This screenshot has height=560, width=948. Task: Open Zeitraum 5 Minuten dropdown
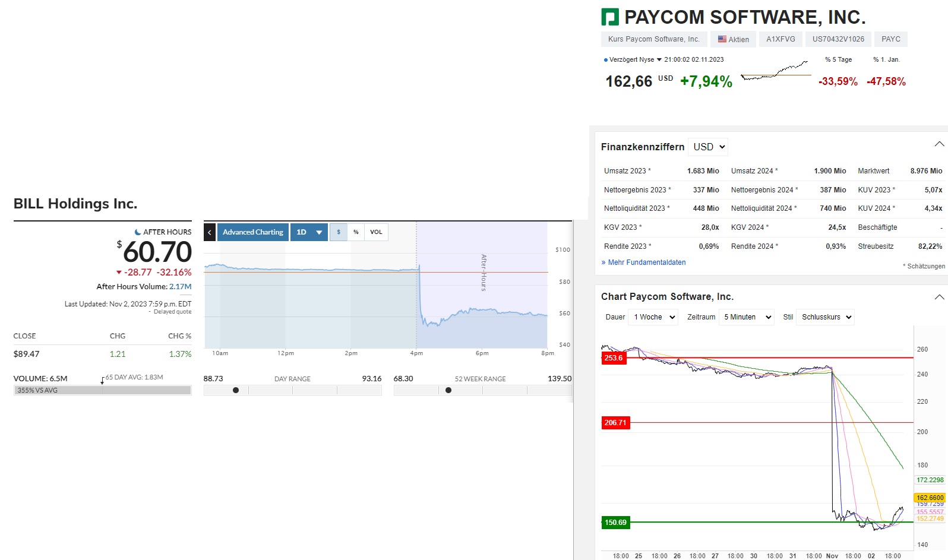747,317
